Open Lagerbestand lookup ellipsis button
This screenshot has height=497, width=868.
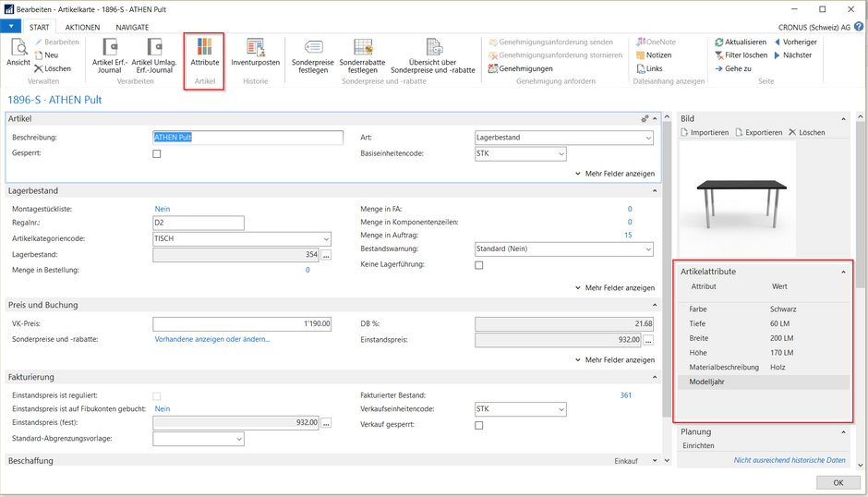[326, 255]
